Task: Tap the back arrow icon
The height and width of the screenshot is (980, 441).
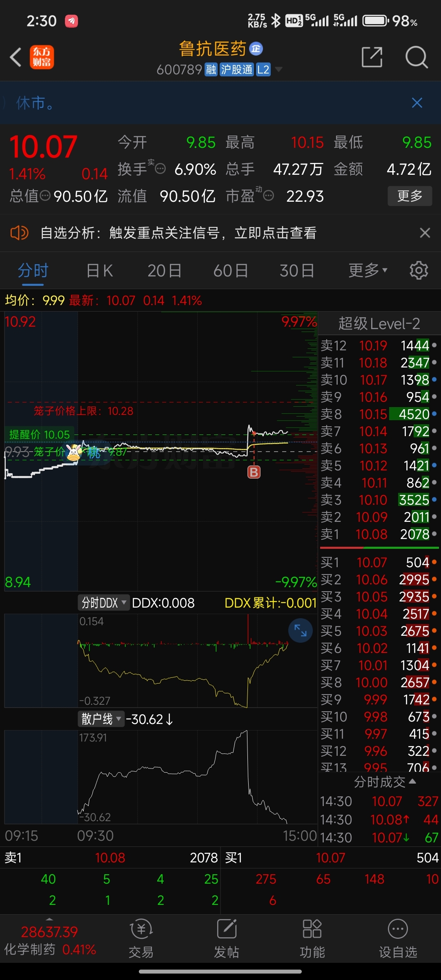Action: pos(16,57)
